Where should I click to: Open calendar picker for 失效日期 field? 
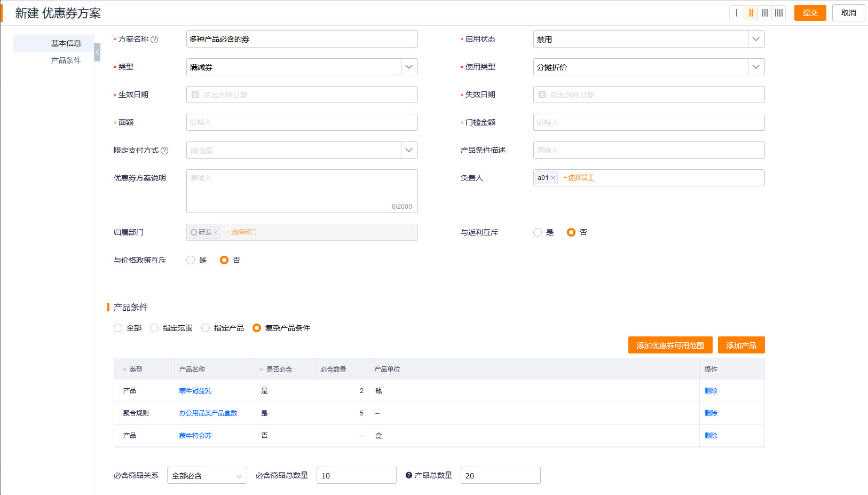542,95
